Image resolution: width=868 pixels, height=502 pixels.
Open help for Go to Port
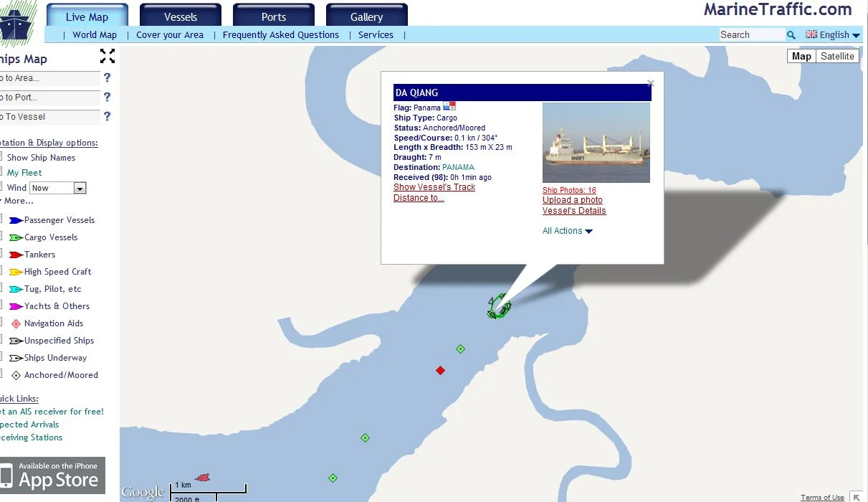tap(108, 97)
